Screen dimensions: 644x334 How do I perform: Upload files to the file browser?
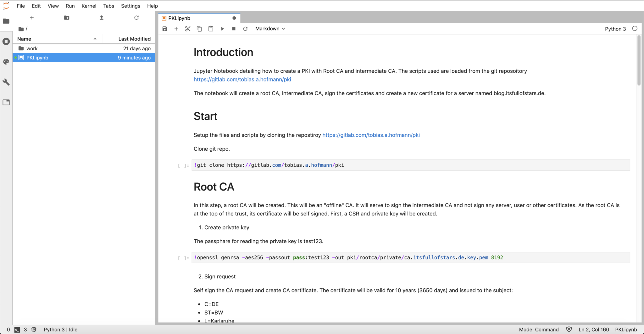tap(101, 18)
